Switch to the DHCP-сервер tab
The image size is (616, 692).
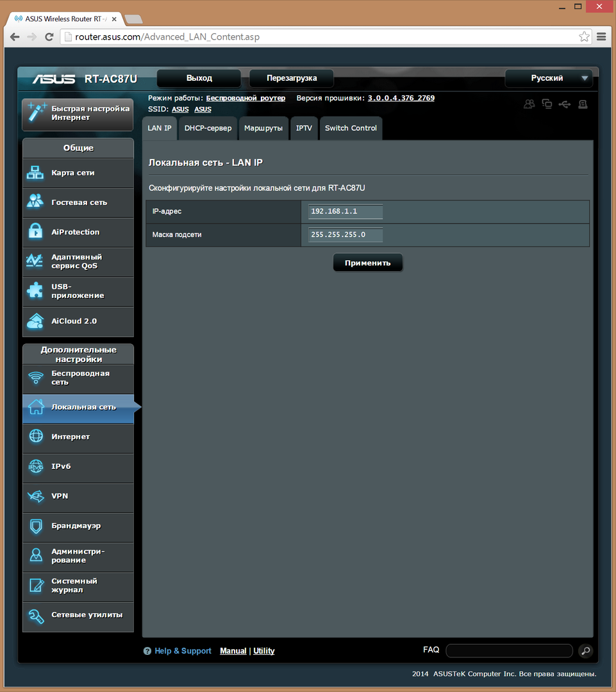tap(208, 128)
